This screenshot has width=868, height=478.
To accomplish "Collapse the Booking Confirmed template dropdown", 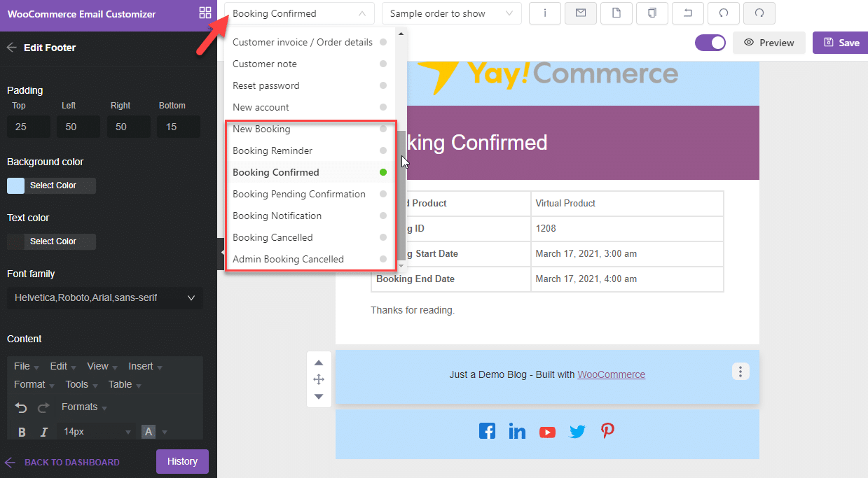I will 299,13.
